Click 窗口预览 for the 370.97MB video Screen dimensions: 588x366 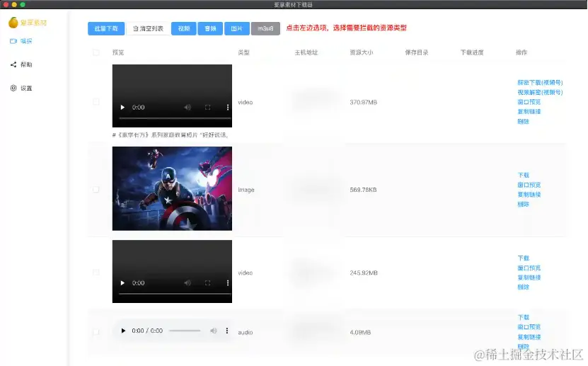coord(529,102)
